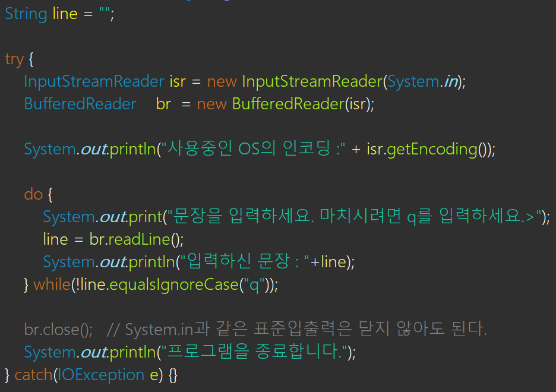Screen dimensions: 556x392
Task: Click the 'String line = "";' declaration
Action: [59, 14]
